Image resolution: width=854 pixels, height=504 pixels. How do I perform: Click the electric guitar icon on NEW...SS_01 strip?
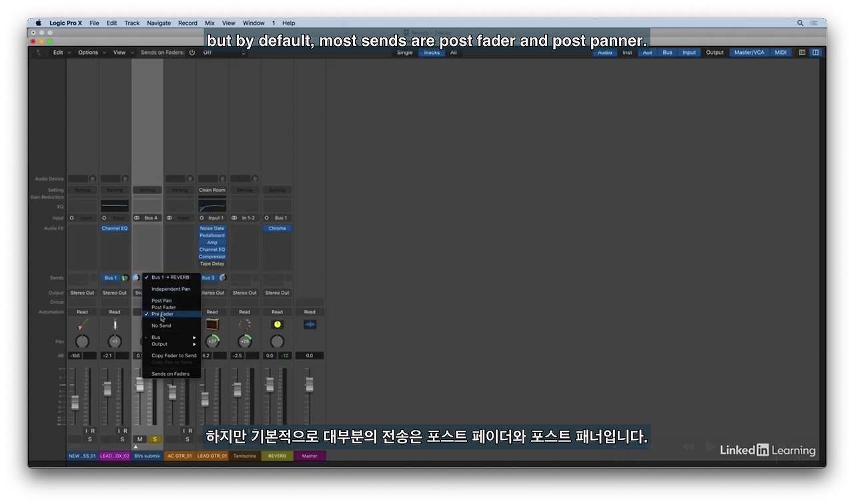click(82, 325)
